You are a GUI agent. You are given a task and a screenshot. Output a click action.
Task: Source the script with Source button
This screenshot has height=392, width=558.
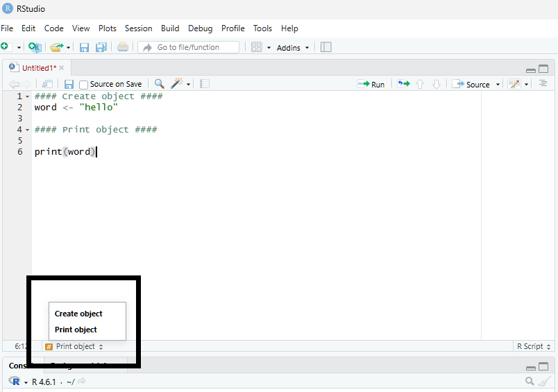471,85
